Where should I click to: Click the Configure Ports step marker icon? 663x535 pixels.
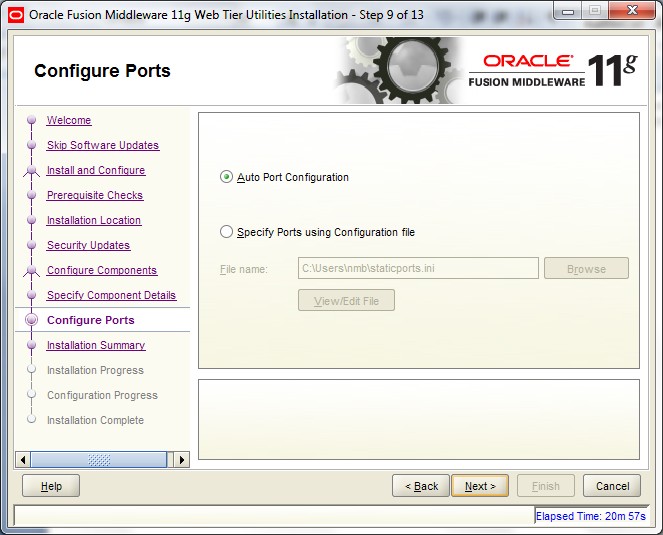31,320
